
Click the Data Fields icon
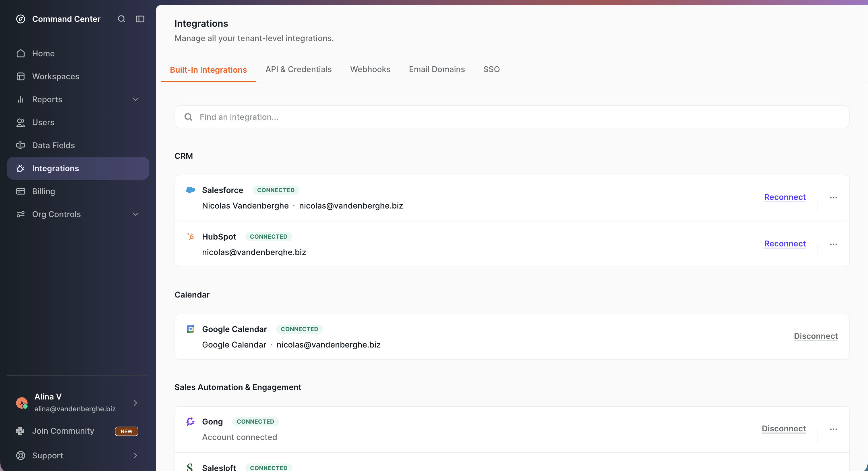point(21,145)
